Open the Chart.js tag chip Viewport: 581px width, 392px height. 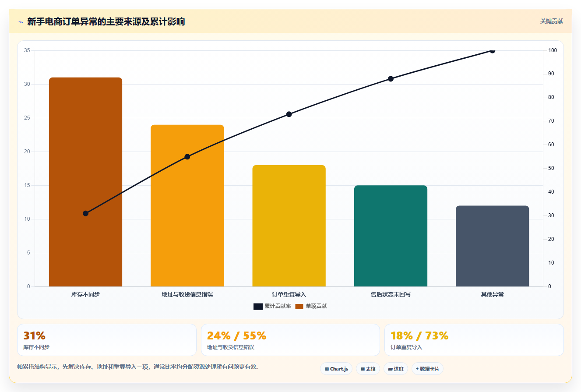pyautogui.click(x=336, y=369)
